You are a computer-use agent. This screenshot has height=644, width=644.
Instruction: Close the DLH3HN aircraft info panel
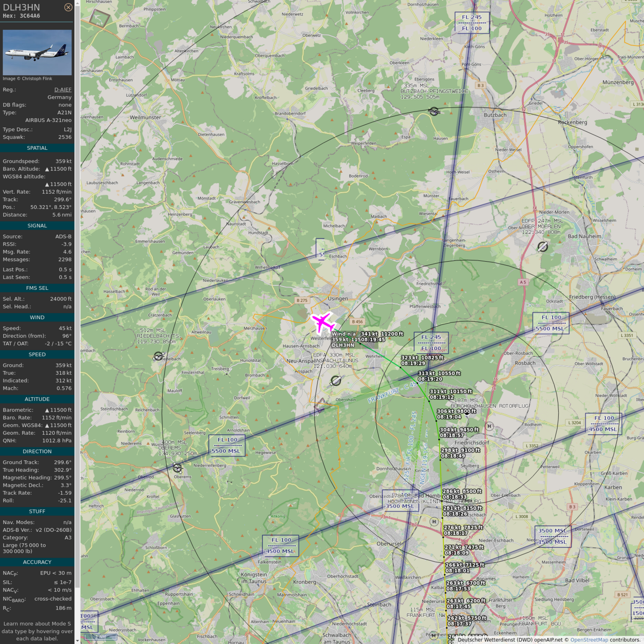[x=68, y=7]
